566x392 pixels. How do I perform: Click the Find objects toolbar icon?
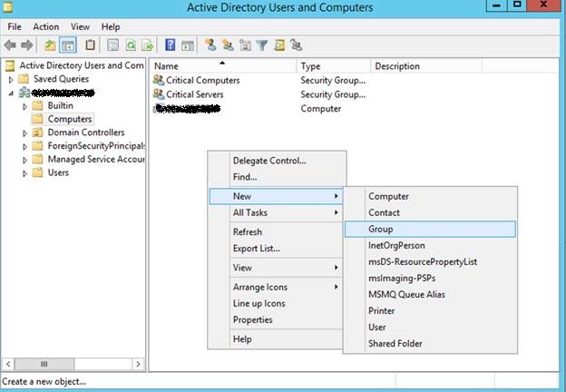click(279, 45)
